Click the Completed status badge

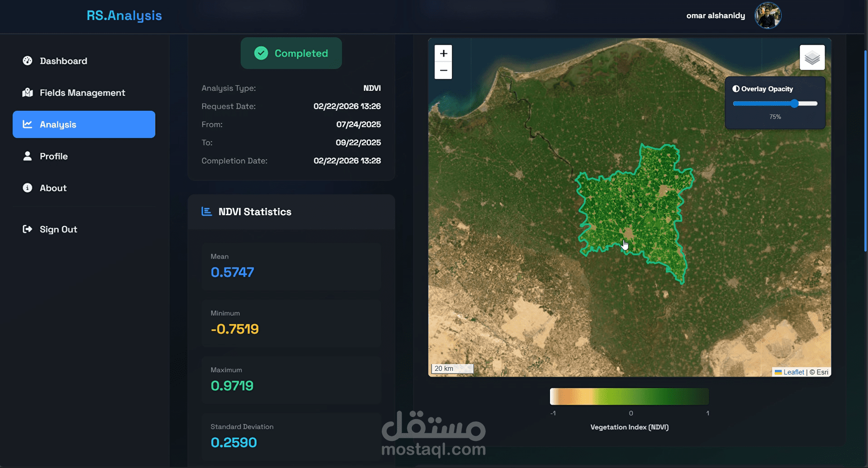click(x=291, y=53)
